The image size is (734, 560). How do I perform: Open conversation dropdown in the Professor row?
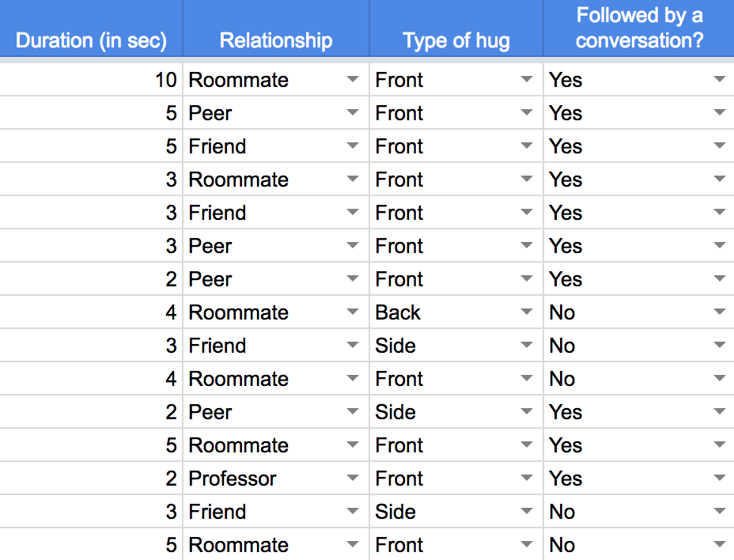pyautogui.click(x=720, y=478)
